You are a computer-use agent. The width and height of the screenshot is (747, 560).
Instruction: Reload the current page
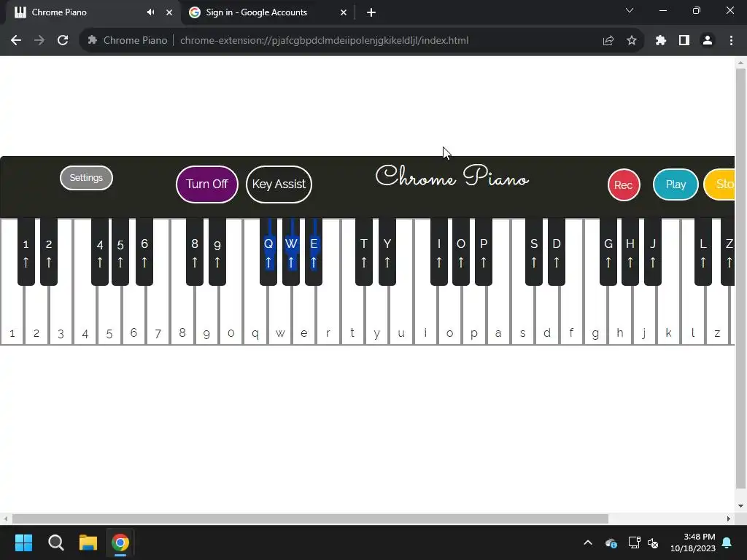point(63,41)
